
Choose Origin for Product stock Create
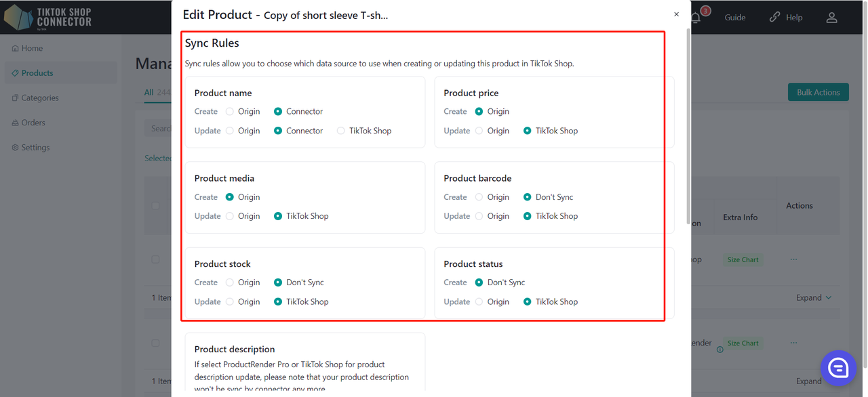pyautogui.click(x=230, y=283)
